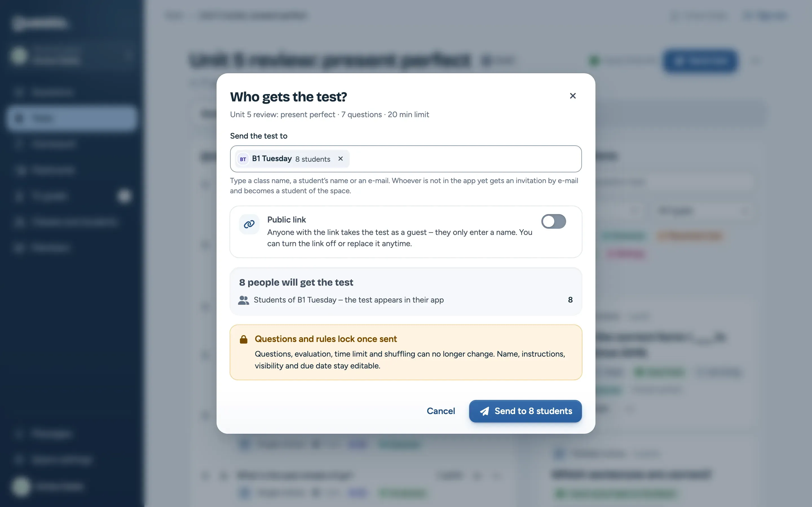Click the lock icon in the warning box
The height and width of the screenshot is (507, 812).
click(x=244, y=339)
